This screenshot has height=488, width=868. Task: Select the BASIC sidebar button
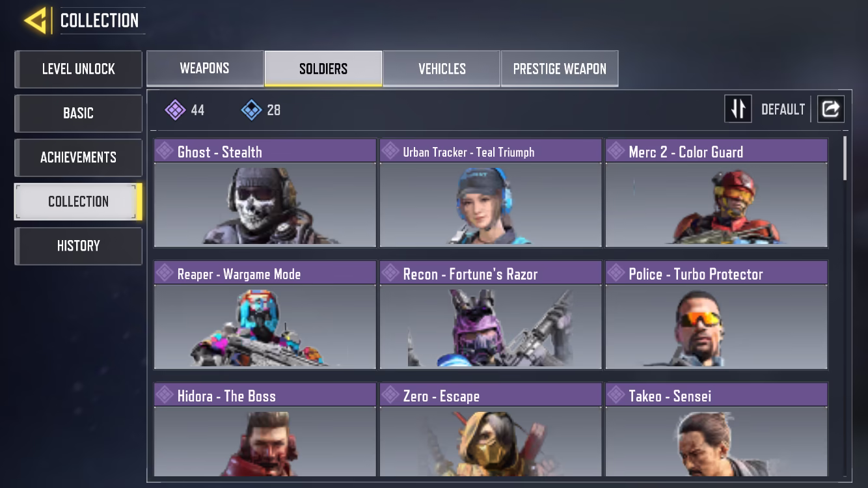(x=78, y=113)
